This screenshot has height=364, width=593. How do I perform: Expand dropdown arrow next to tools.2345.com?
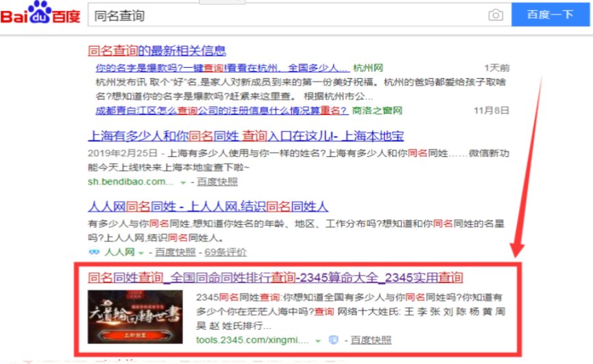(x=318, y=341)
